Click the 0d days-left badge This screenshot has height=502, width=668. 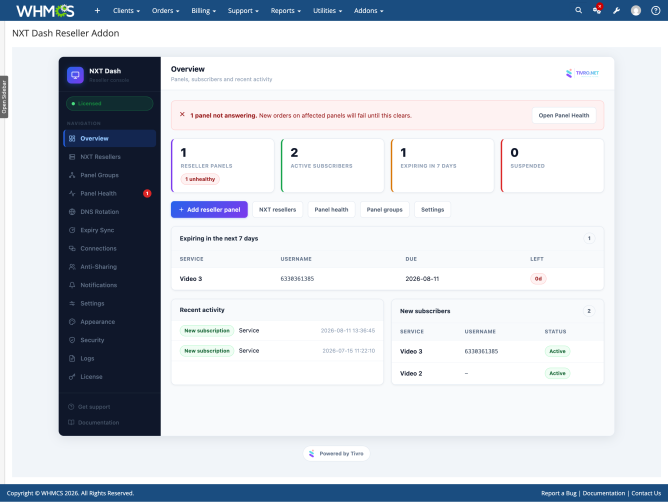pyautogui.click(x=538, y=279)
